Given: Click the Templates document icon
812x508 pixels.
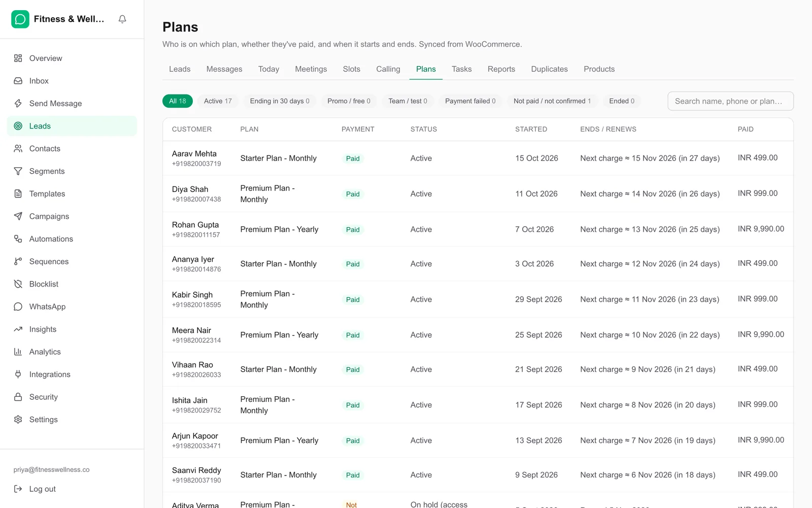Looking at the screenshot, I should (x=18, y=194).
